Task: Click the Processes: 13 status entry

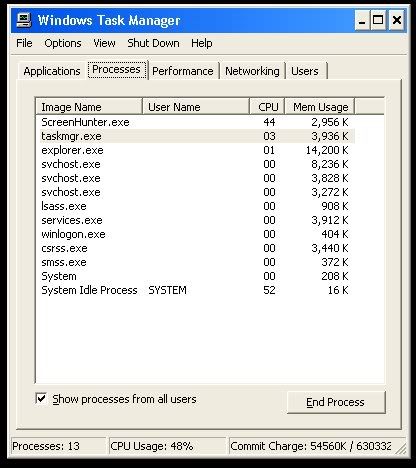Action: (x=59, y=446)
